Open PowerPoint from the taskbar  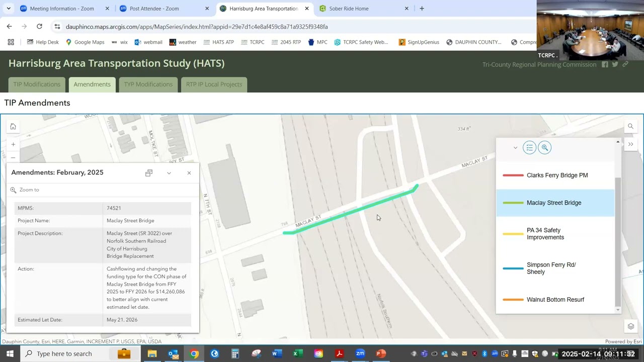[x=381, y=353]
